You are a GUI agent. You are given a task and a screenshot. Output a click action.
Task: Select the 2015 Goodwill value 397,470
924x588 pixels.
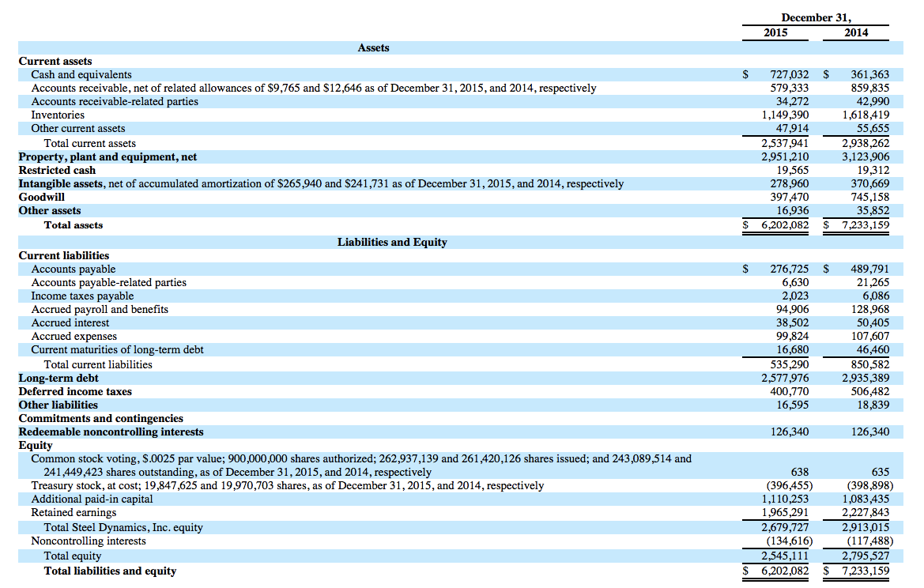[x=789, y=198]
